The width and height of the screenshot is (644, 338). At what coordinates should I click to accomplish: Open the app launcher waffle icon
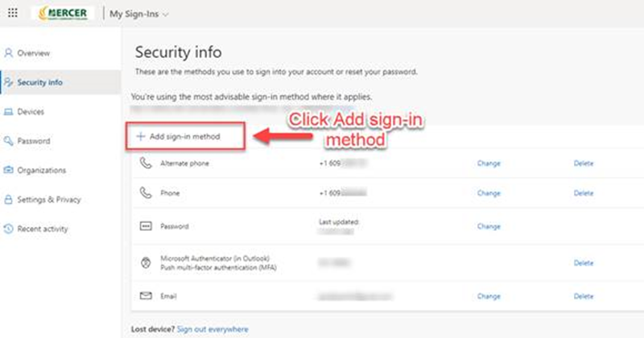point(13,14)
